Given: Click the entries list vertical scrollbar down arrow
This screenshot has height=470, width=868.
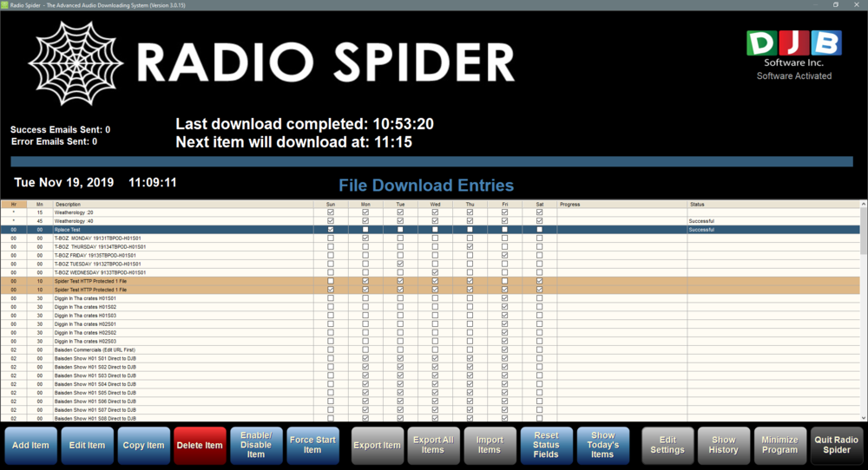Looking at the screenshot, I should (x=863, y=417).
